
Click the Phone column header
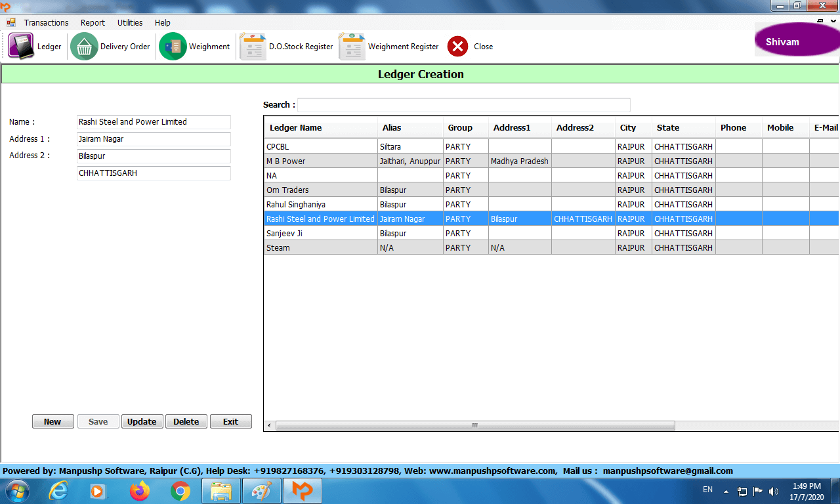tap(738, 128)
